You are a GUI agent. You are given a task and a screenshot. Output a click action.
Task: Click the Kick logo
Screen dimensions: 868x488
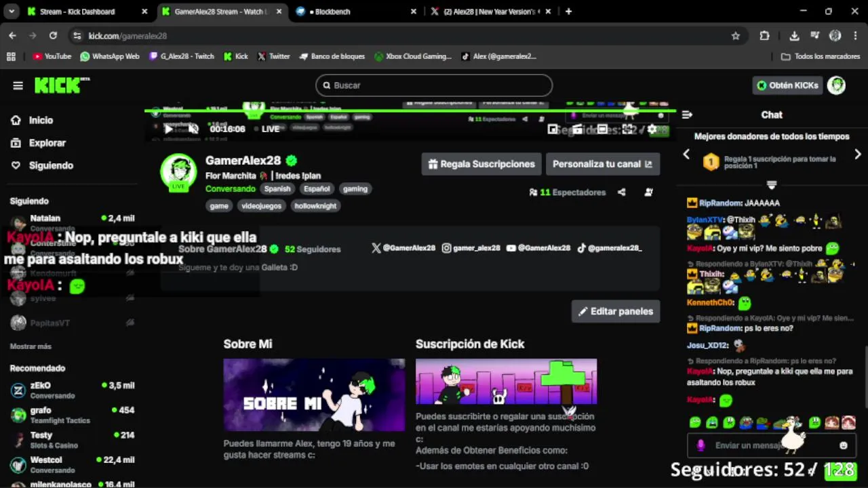coord(61,85)
